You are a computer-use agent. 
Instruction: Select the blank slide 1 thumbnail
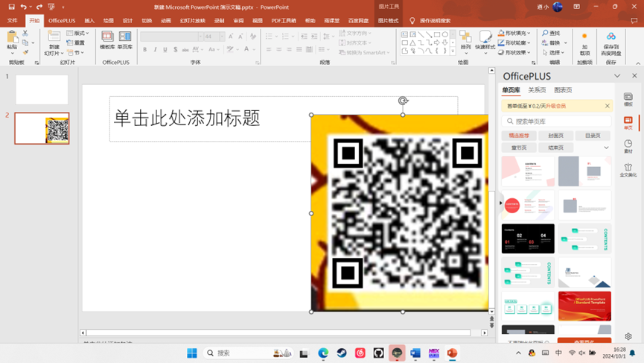click(x=42, y=89)
